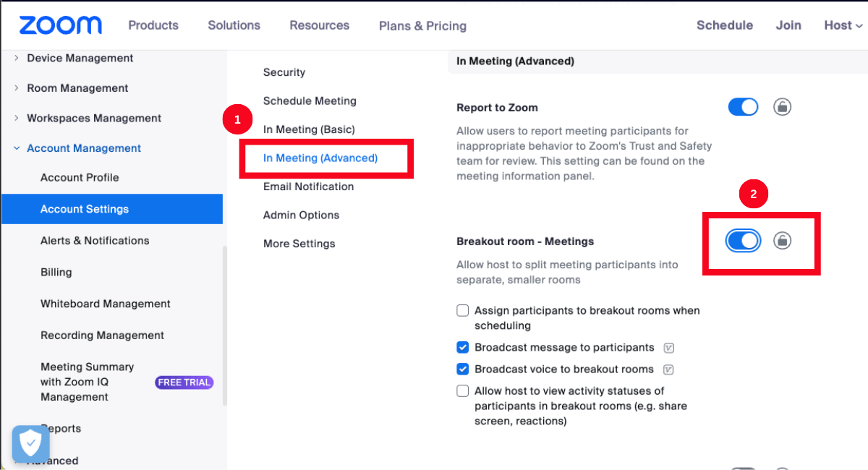
Task: Open Whiteboard Management page
Action: [106, 304]
